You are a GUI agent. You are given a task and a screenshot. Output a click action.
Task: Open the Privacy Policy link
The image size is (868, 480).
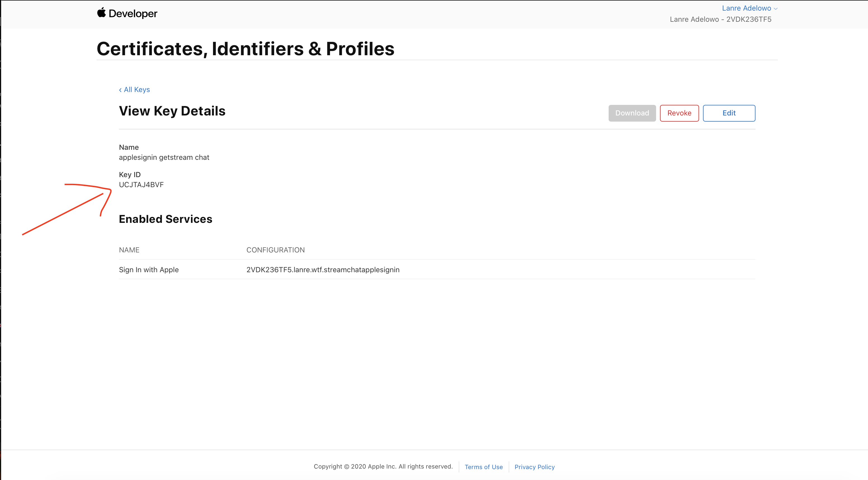coord(534,467)
